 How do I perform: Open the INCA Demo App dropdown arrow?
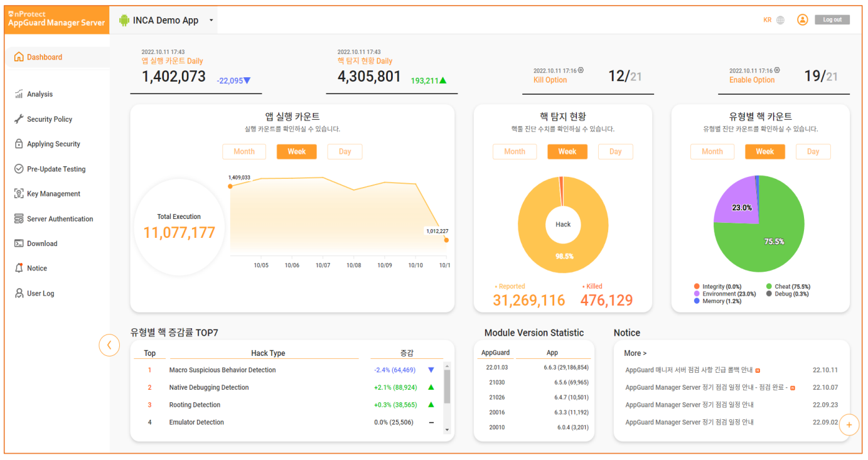(x=212, y=20)
